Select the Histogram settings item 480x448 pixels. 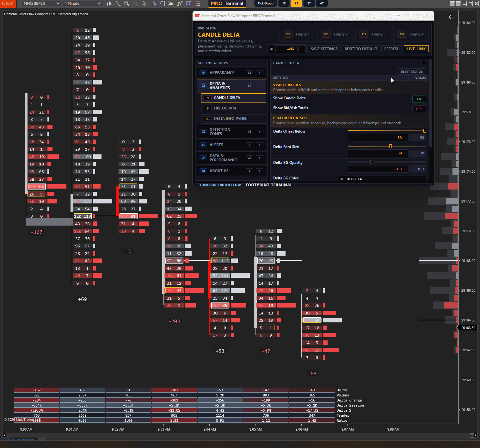point(234,108)
